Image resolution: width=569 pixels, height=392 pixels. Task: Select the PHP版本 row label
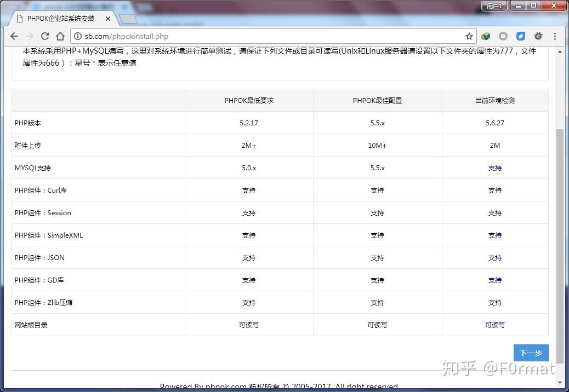27,123
